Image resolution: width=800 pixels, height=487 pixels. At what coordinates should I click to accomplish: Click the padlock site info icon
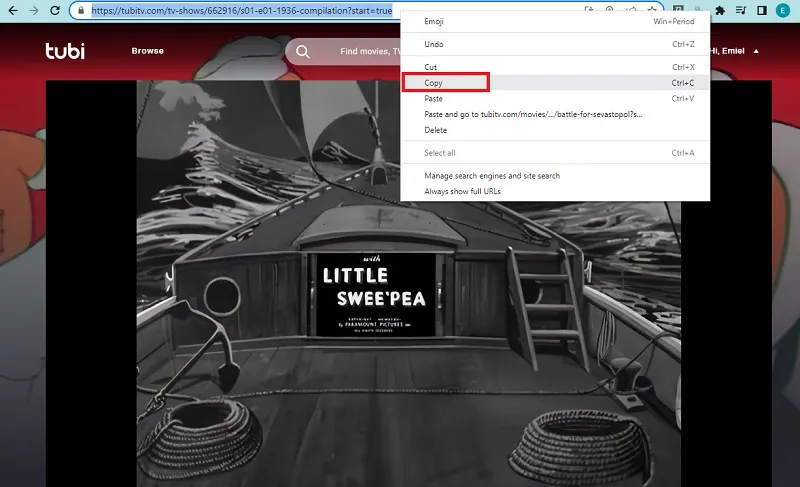[x=81, y=10]
